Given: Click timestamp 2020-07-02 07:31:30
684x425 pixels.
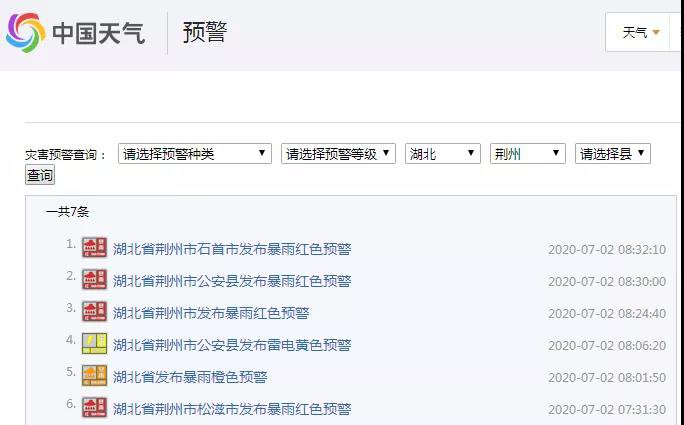Looking at the screenshot, I should [607, 410].
